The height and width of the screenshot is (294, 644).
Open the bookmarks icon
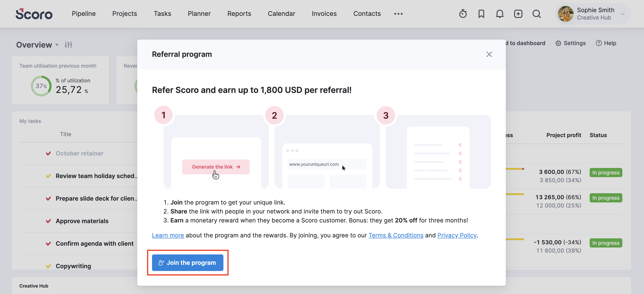click(481, 14)
